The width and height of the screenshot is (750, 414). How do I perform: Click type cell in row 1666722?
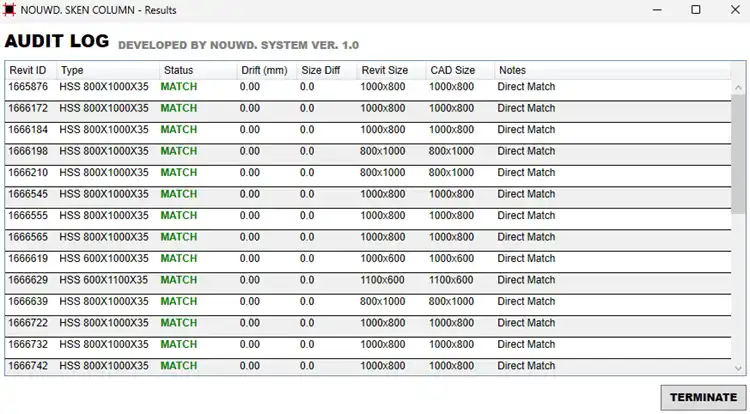104,323
